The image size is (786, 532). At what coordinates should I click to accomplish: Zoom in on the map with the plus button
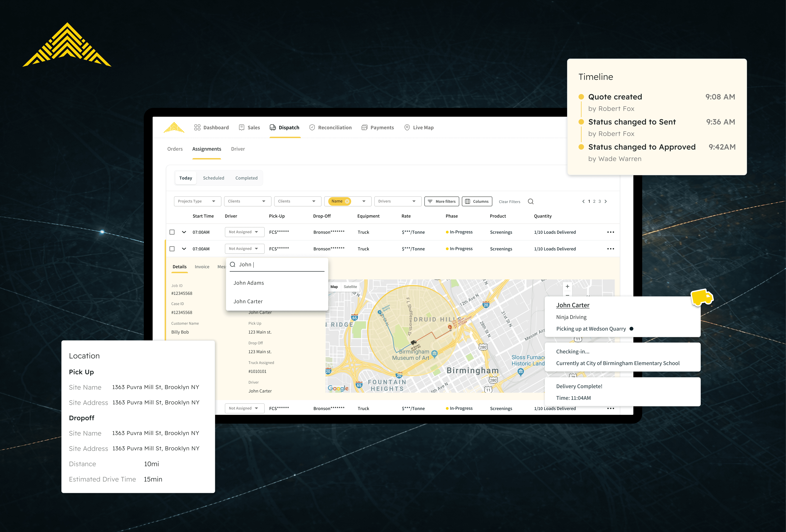(x=567, y=286)
